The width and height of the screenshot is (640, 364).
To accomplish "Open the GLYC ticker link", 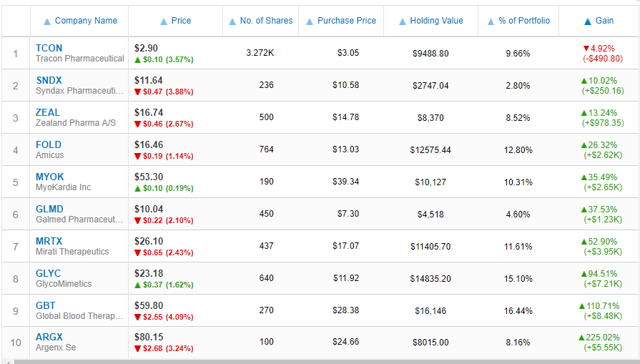I will pos(48,273).
